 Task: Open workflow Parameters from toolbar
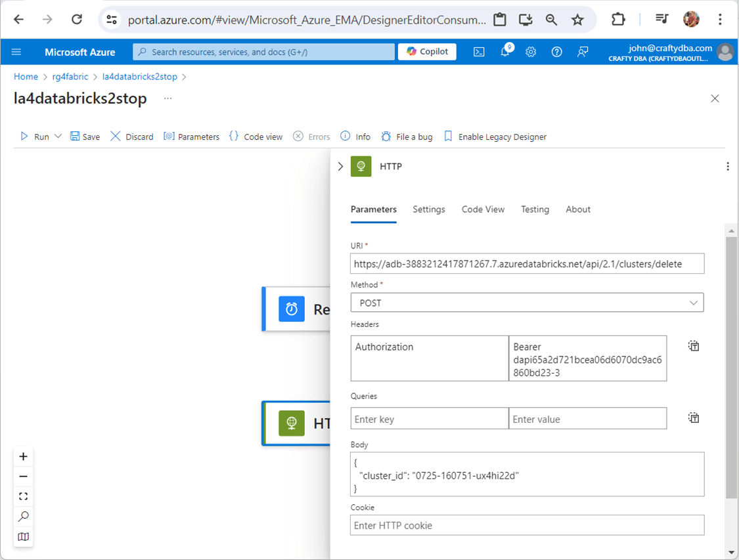[x=191, y=137]
